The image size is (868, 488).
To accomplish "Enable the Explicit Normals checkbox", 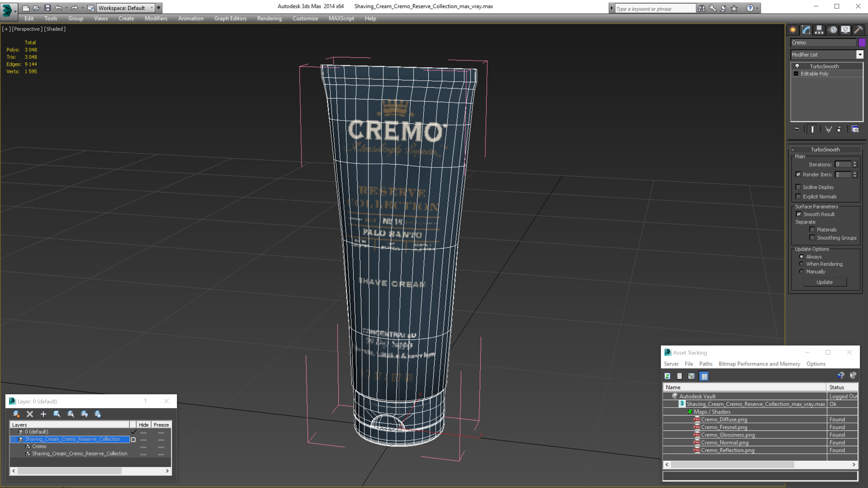I will coord(798,197).
